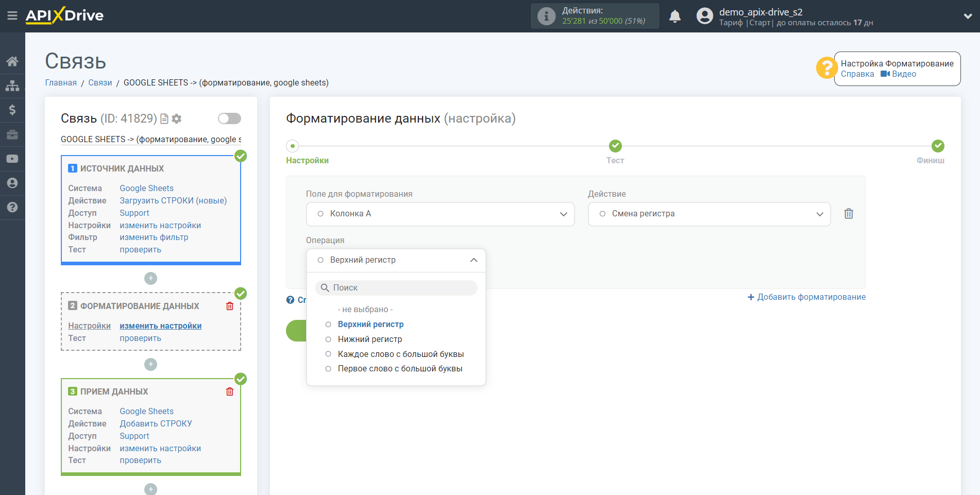Image resolution: width=980 pixels, height=495 pixels.
Task: Go to the Финиш step
Action: coord(930,160)
